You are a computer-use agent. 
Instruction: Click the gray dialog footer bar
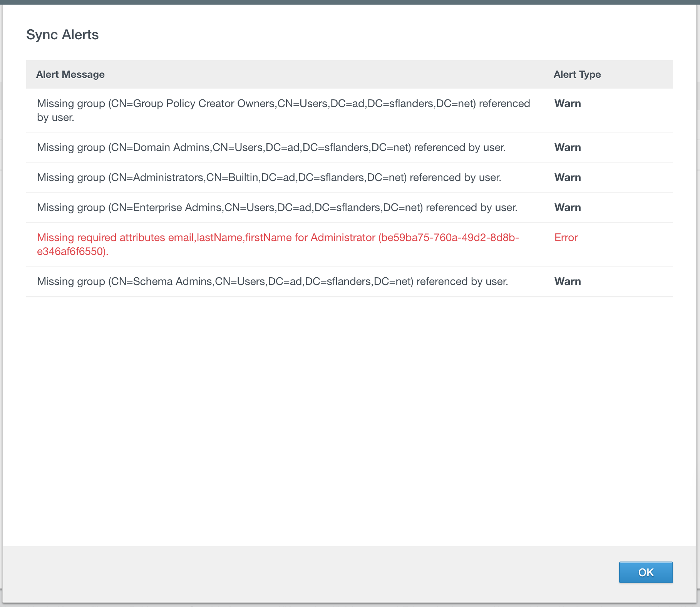[x=308, y=574]
